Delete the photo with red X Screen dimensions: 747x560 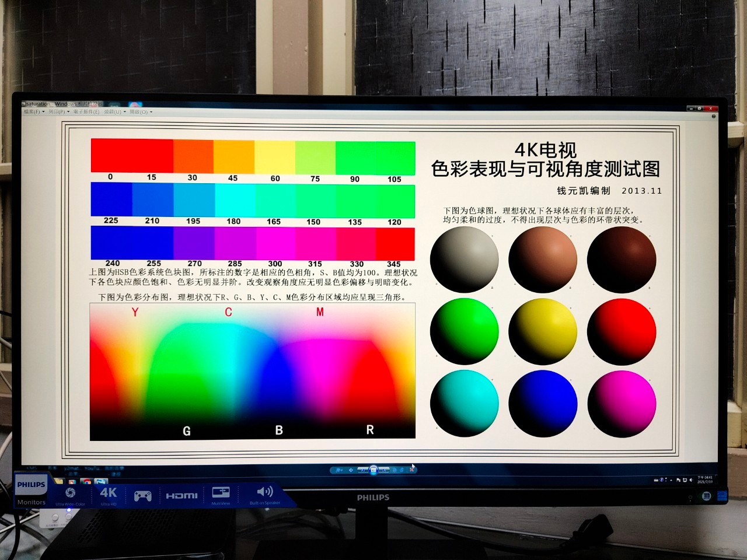[x=411, y=470]
